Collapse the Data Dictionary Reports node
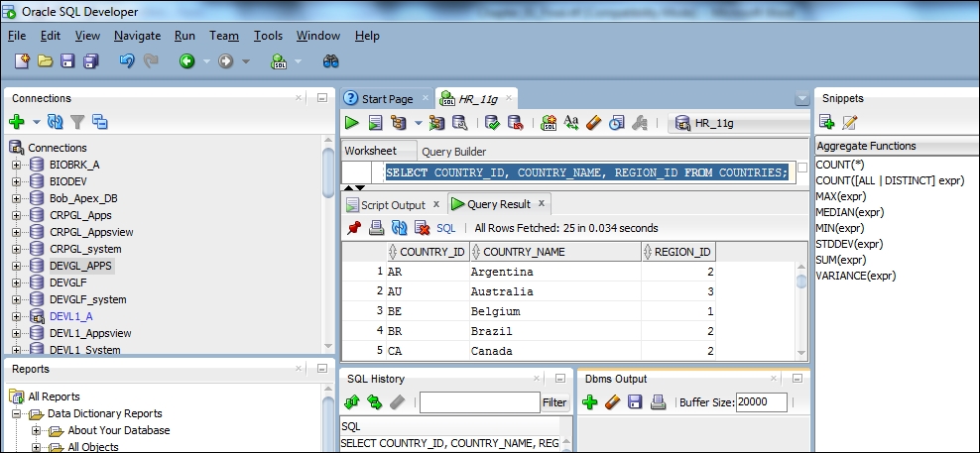 tap(17, 413)
